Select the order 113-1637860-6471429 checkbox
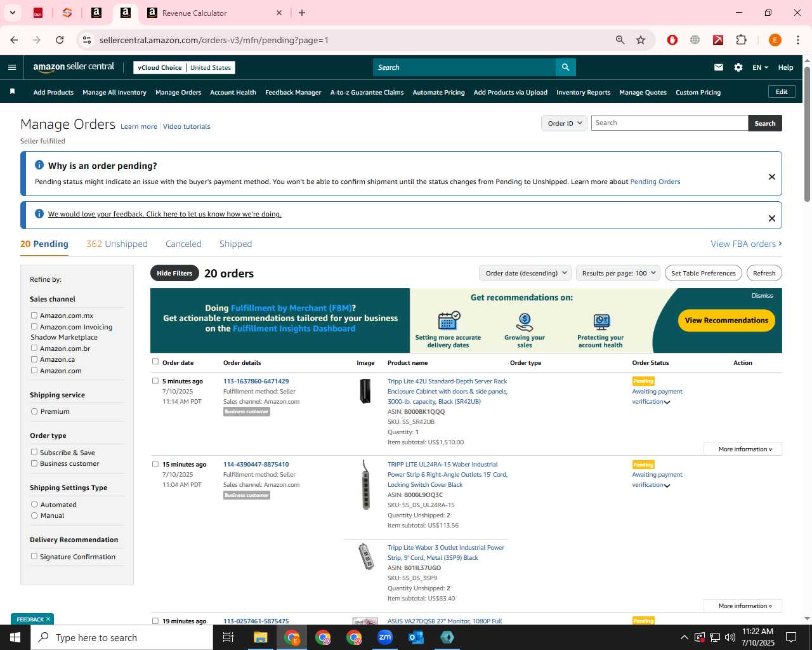The height and width of the screenshot is (650, 812). point(155,381)
